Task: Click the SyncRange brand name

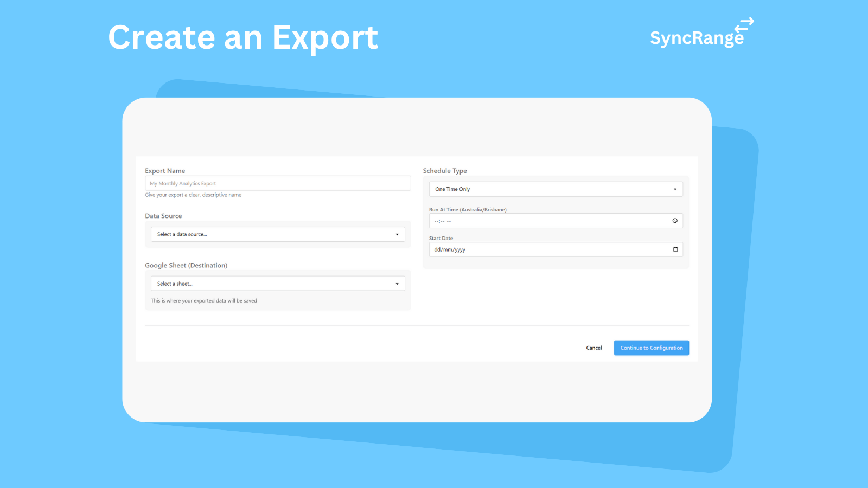Action: [697, 38]
